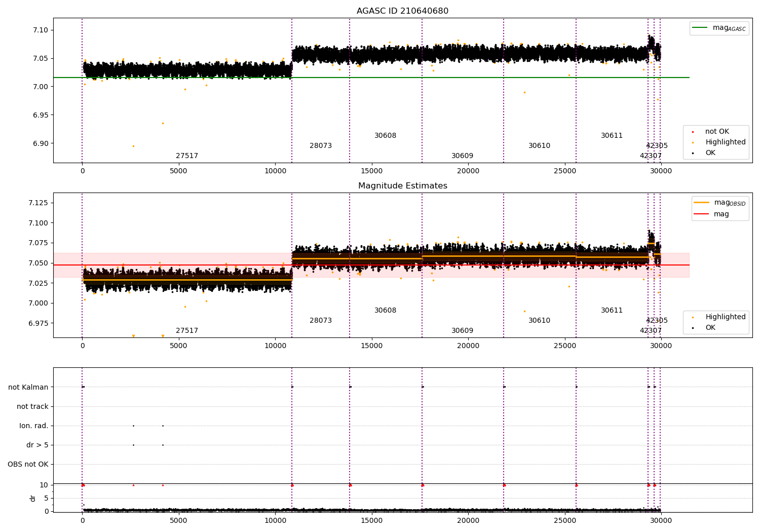
Task: Click obsid label 30610 in the top plot
Action: [539, 146]
